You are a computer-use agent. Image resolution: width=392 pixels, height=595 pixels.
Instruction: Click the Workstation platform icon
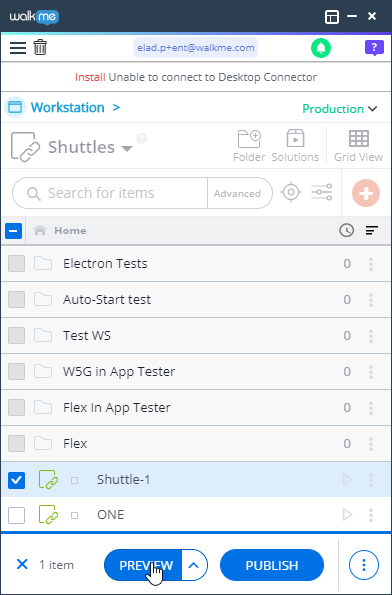click(15, 107)
